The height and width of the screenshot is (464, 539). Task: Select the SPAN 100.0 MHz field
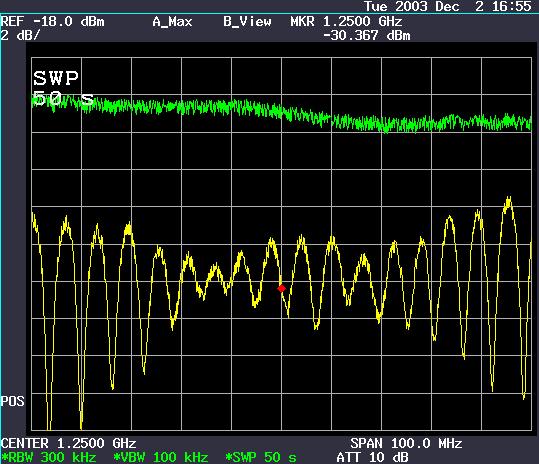[406, 443]
